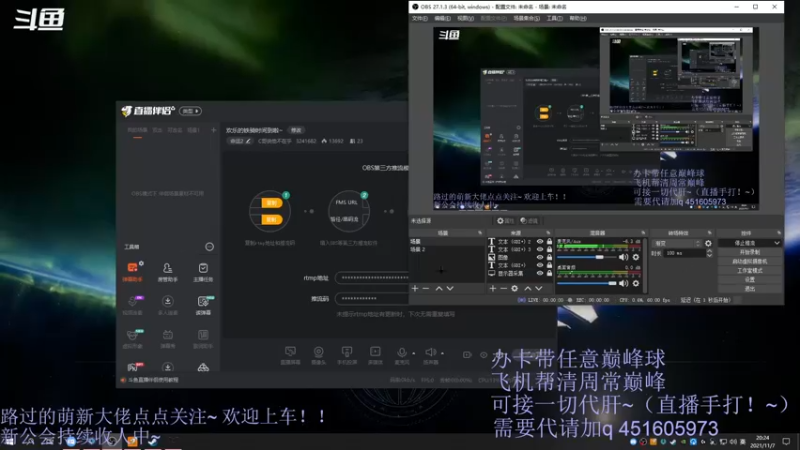Open microphone audio settings gear in mixer

point(636,257)
